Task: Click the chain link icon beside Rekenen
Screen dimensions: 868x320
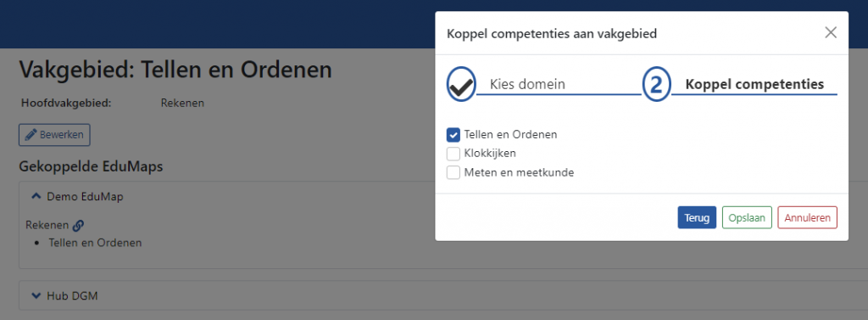Action: click(78, 225)
